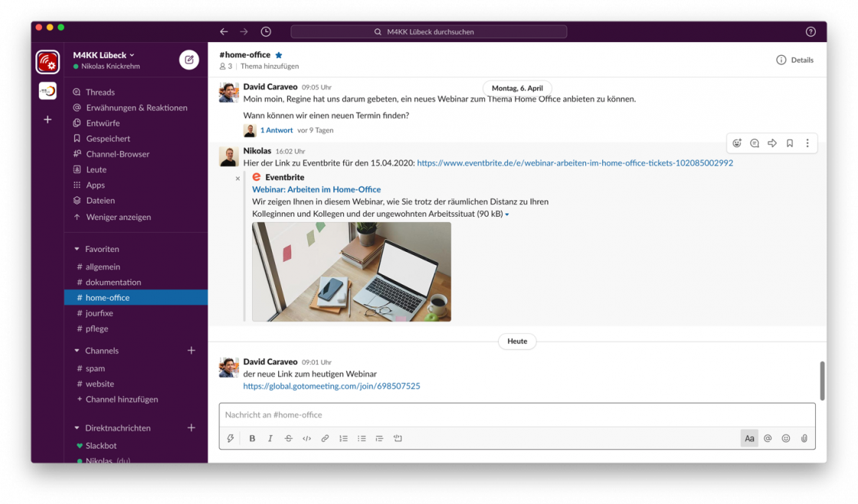Attach a file with paperclip icon
This screenshot has height=504, width=858.
804,438
